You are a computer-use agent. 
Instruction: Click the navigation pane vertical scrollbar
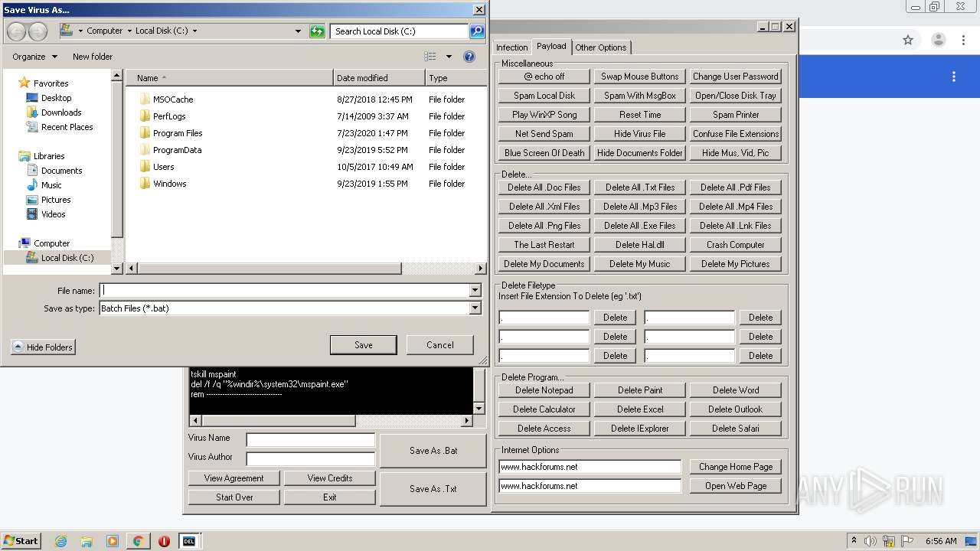(117, 172)
